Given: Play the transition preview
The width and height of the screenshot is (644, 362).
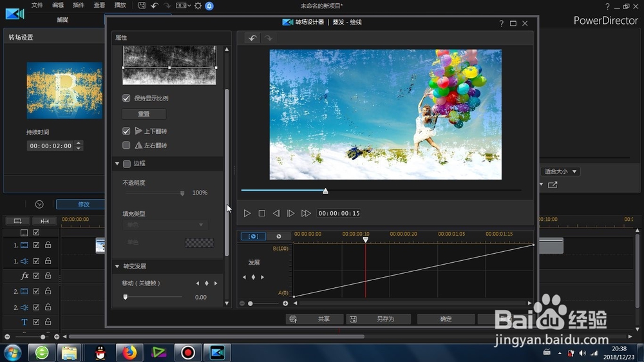Looking at the screenshot, I should (x=247, y=213).
